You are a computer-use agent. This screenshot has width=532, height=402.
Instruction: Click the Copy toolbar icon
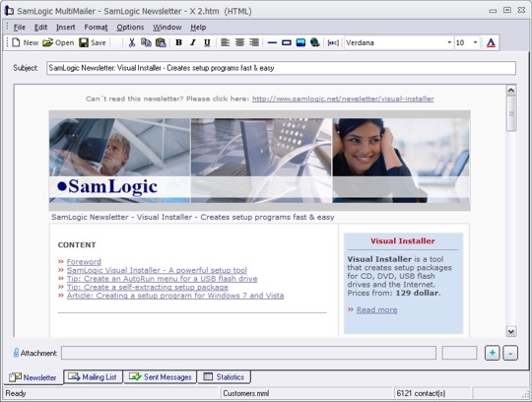point(146,42)
